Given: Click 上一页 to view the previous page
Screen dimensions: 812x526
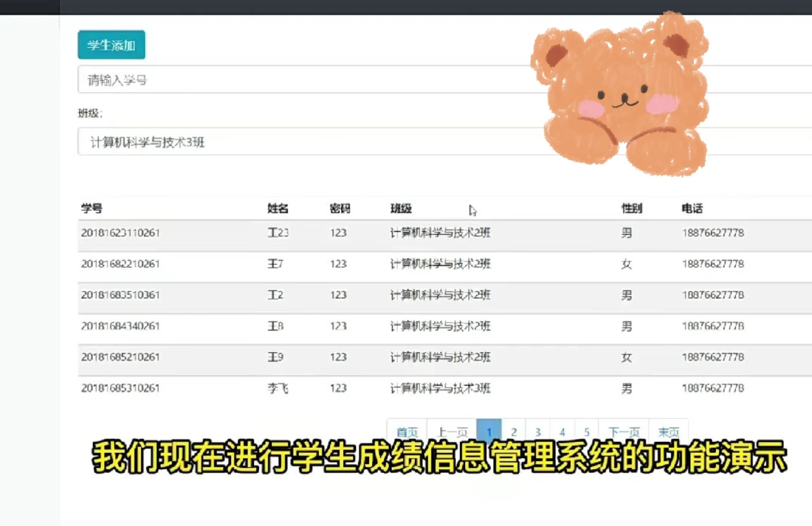Looking at the screenshot, I should point(453,431).
